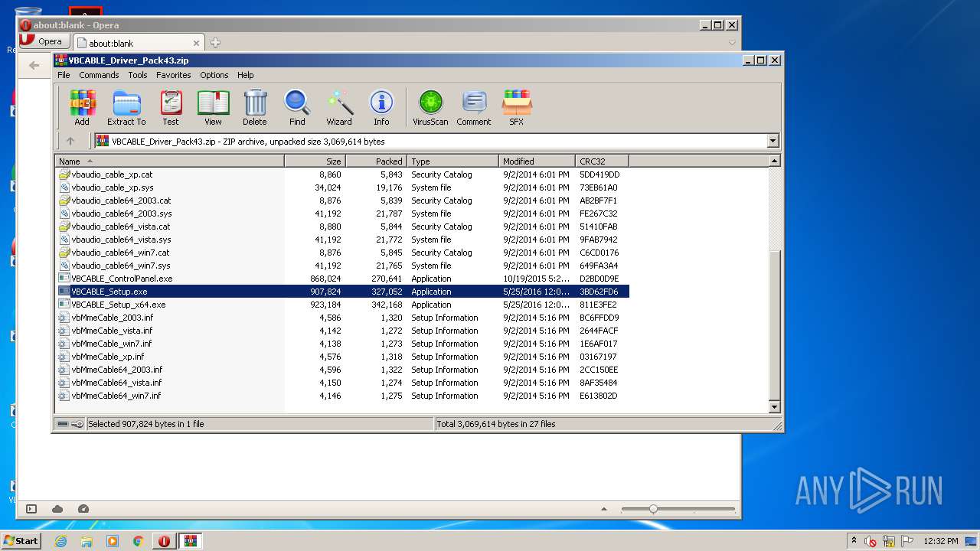Image resolution: width=980 pixels, height=551 pixels.
Task: Open the Favorites menu
Action: tap(174, 75)
